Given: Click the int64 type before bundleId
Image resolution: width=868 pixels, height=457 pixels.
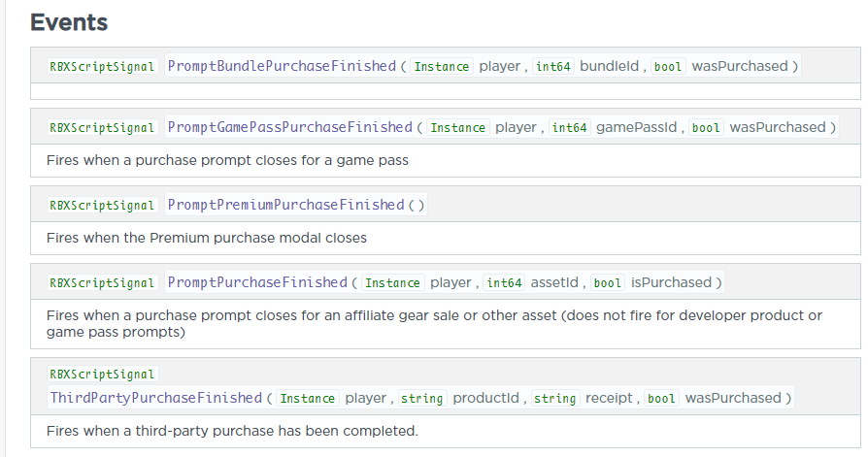Looking at the screenshot, I should 553,67.
